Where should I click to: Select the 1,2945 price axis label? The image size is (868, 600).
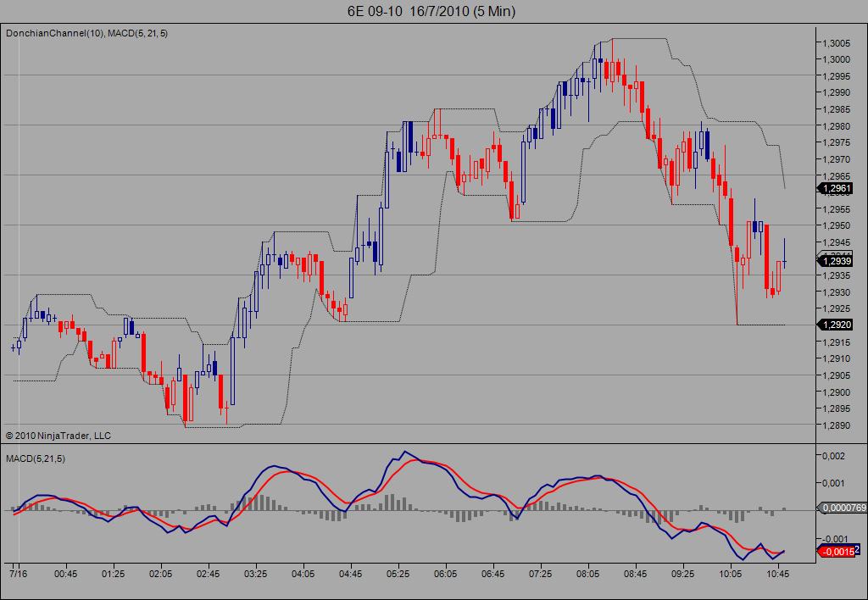pyautogui.click(x=836, y=242)
